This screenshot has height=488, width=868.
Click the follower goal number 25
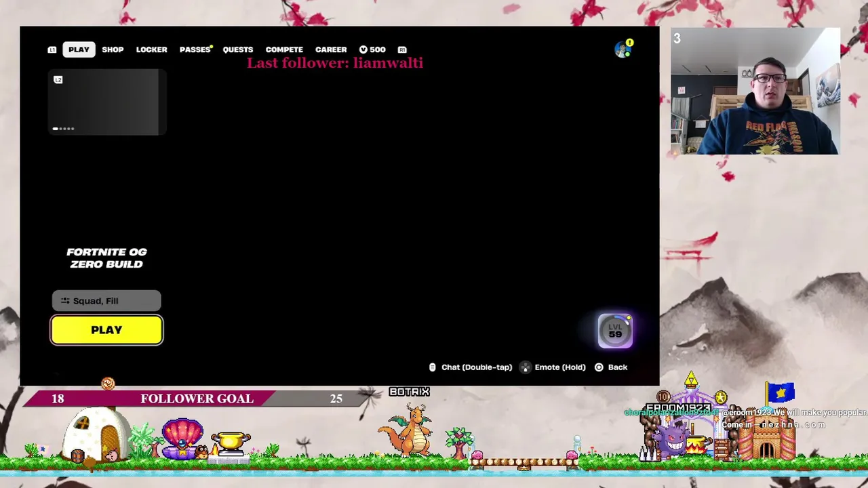click(336, 399)
